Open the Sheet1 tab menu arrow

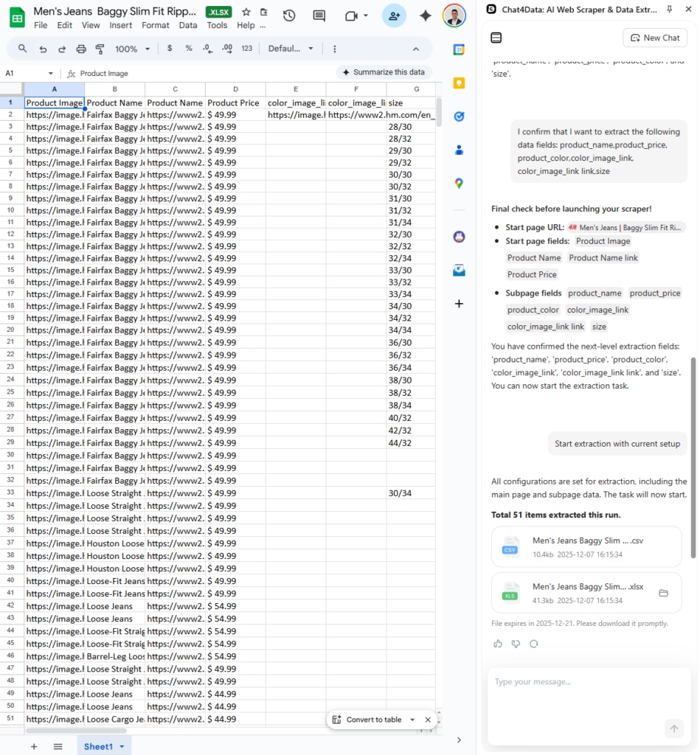click(122, 746)
